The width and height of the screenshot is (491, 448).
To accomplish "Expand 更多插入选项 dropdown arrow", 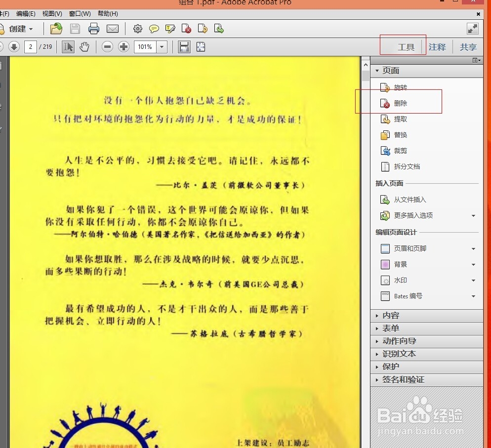I will pos(473,216).
